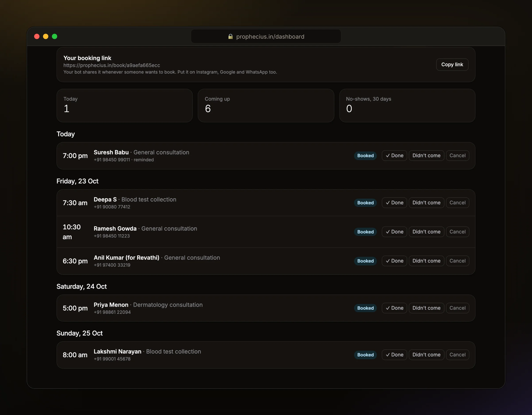
Task: Click Ramesh Gowda's name
Action: 115,229
